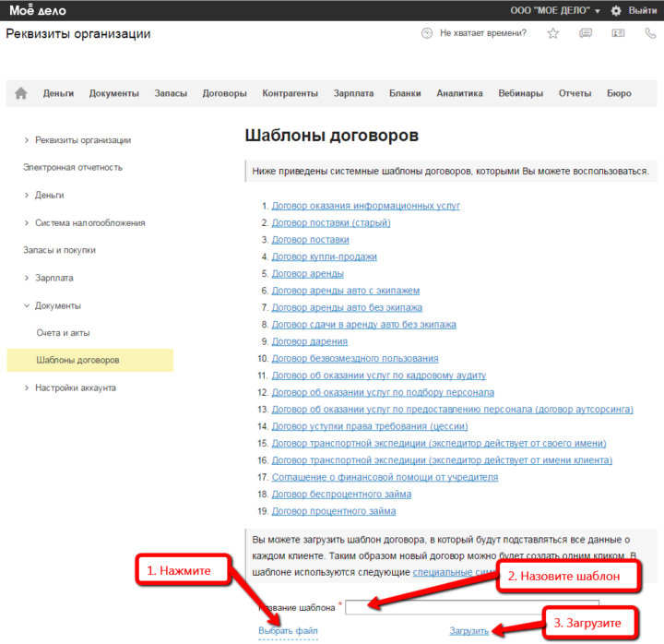Collapse the Документы sidebar section
The height and width of the screenshot is (644, 664).
53,306
